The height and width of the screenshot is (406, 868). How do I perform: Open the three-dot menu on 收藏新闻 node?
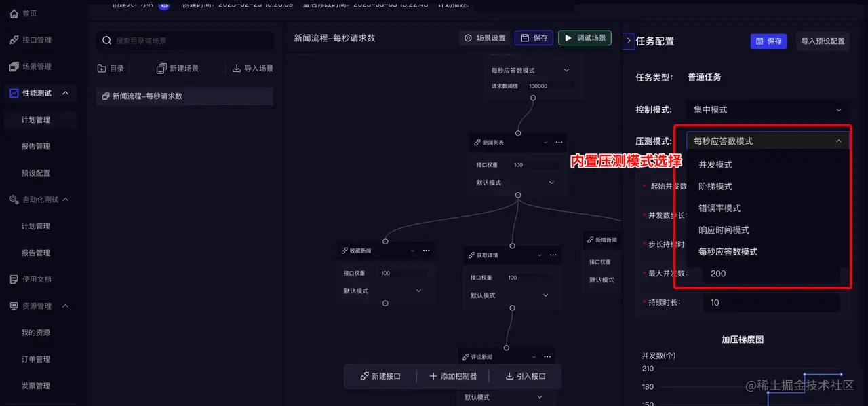point(426,251)
